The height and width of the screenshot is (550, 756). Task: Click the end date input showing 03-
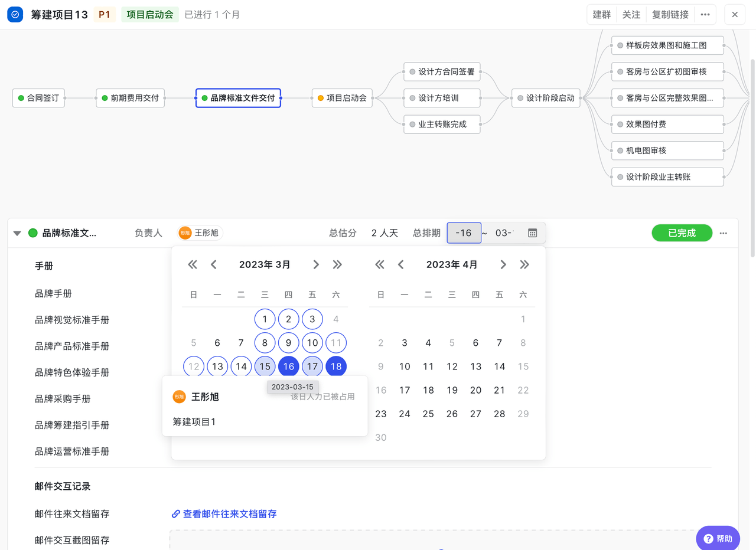coord(505,233)
